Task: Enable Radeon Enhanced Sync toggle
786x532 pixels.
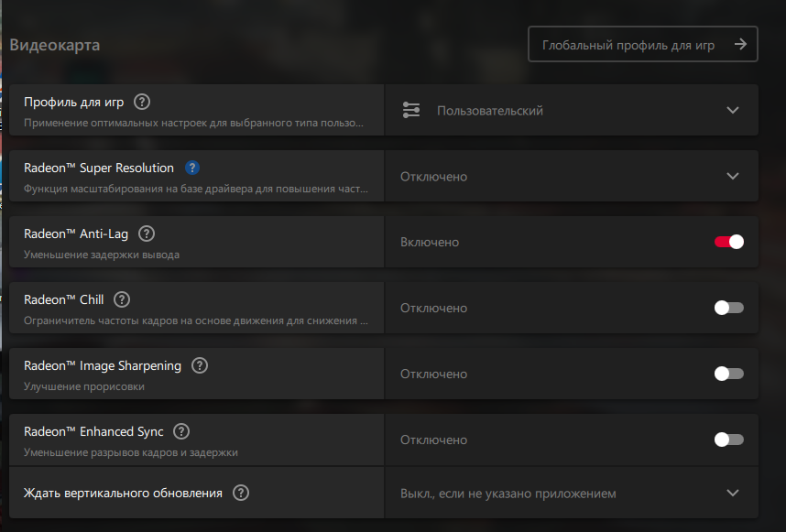Action: pos(729,440)
